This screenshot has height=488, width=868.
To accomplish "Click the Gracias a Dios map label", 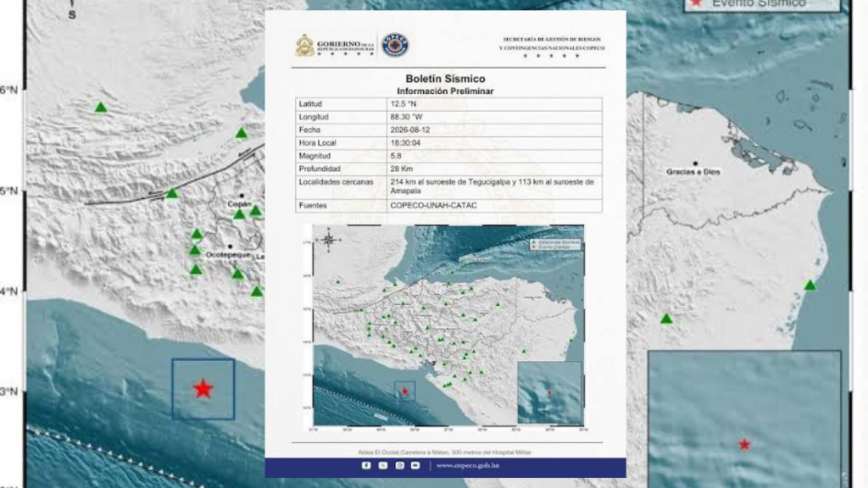I will coord(693,172).
